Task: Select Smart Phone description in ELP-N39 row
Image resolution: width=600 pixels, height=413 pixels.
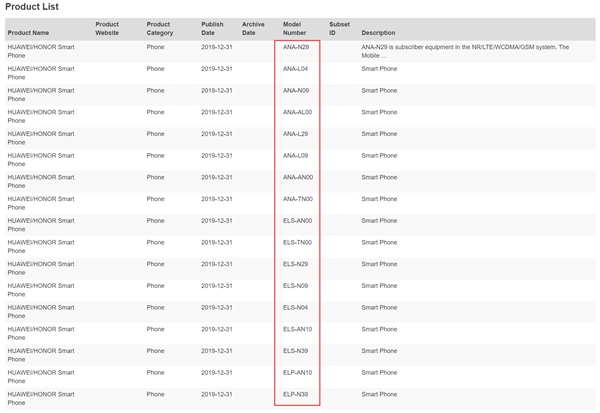Action: coord(379,394)
